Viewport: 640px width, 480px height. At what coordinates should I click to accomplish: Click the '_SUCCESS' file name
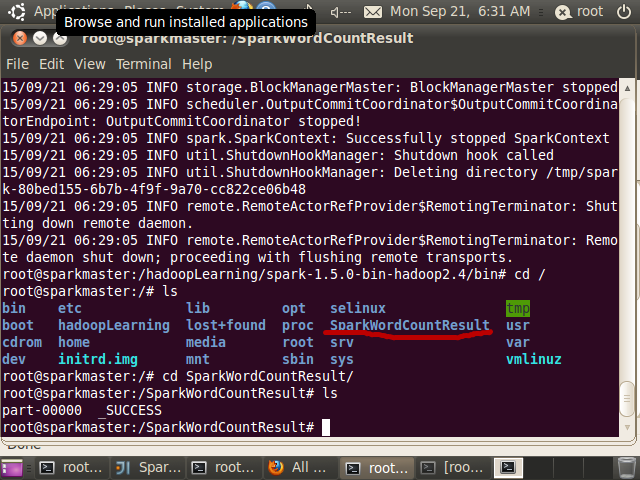tap(130, 411)
